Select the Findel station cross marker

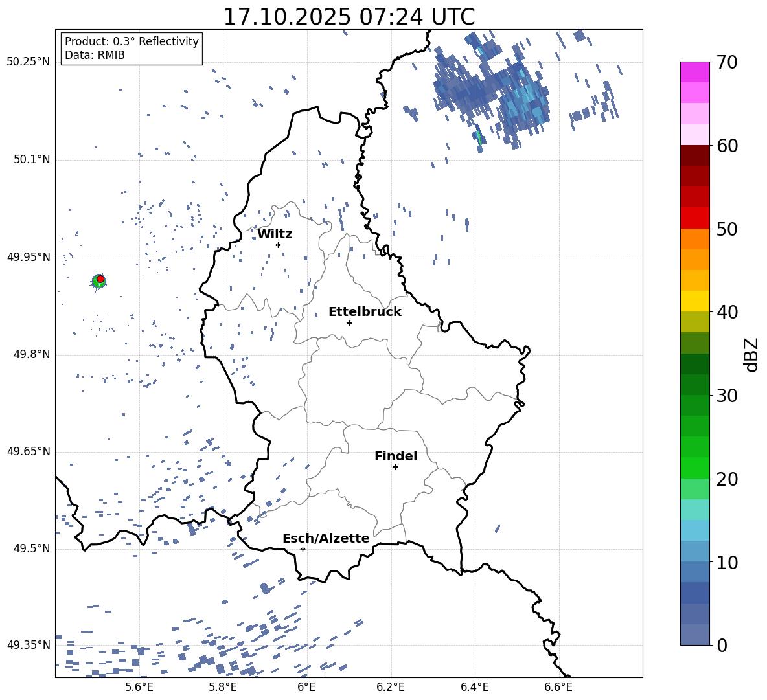click(x=395, y=467)
